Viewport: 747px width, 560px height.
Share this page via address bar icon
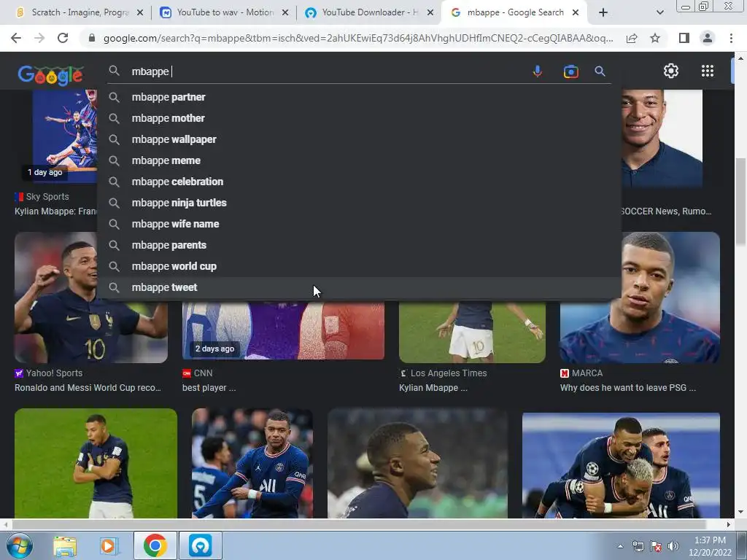(x=632, y=38)
